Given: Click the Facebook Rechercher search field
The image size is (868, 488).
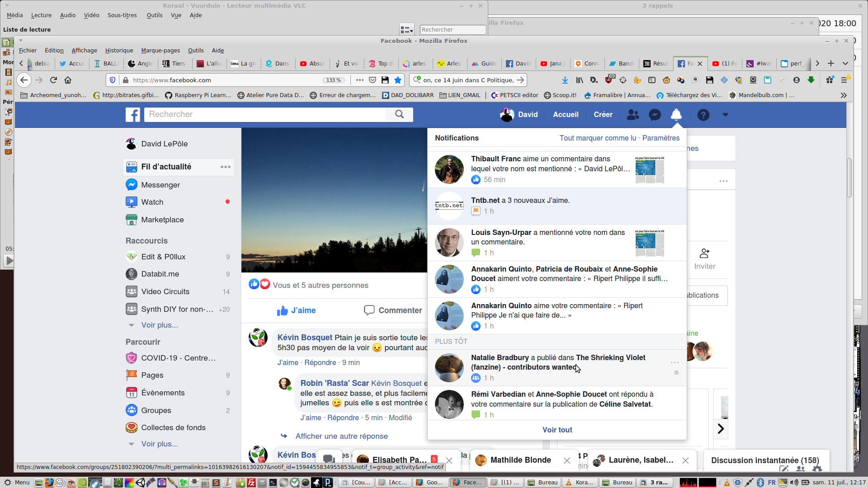Looking at the screenshot, I should point(265,114).
